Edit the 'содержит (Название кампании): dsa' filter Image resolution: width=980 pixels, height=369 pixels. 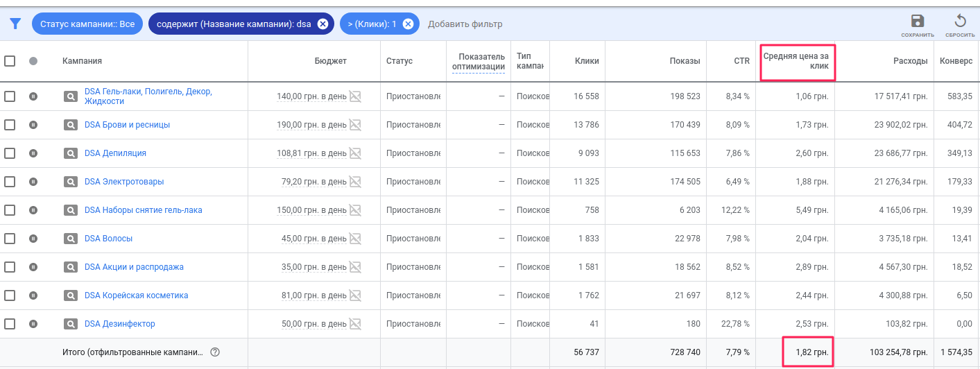click(234, 24)
